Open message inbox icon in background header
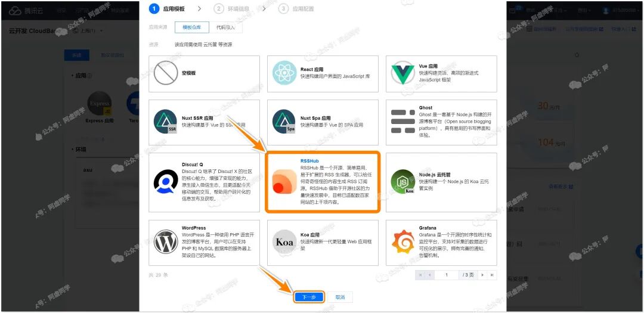 (x=513, y=11)
